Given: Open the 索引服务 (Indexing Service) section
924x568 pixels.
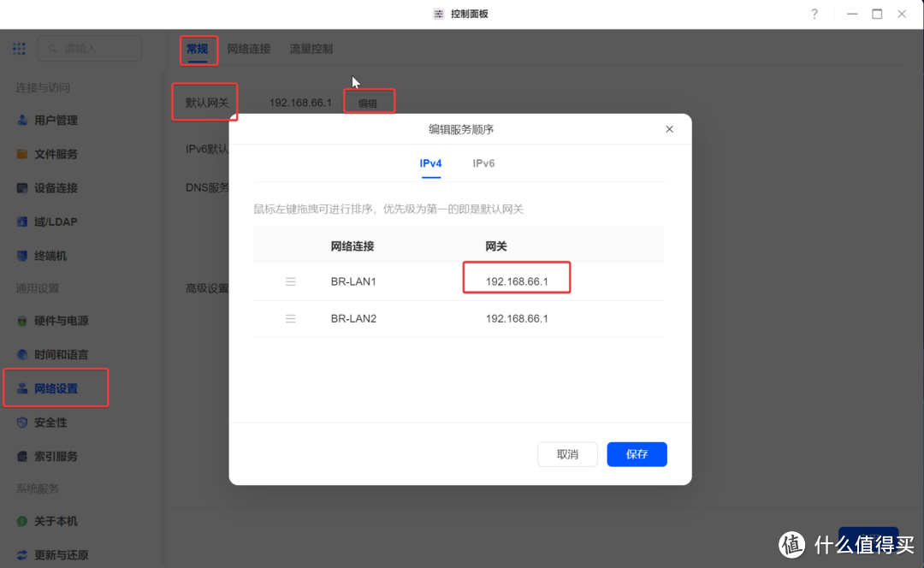Looking at the screenshot, I should tap(56, 456).
